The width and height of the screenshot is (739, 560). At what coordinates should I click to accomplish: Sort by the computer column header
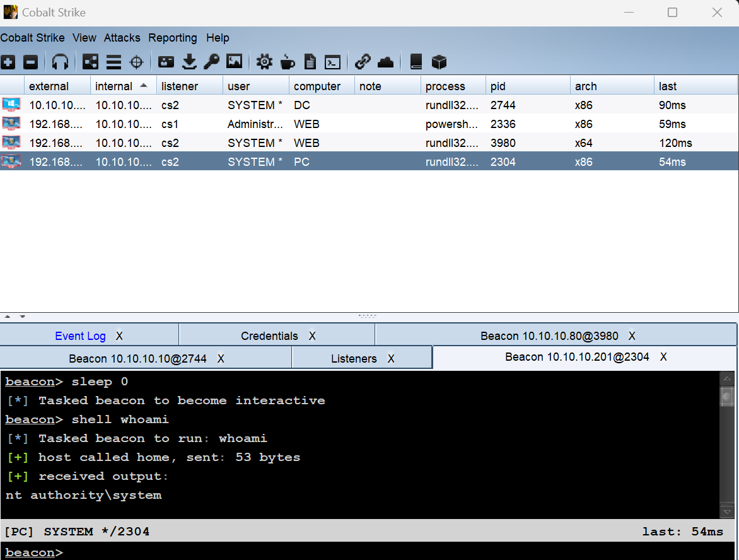322,86
